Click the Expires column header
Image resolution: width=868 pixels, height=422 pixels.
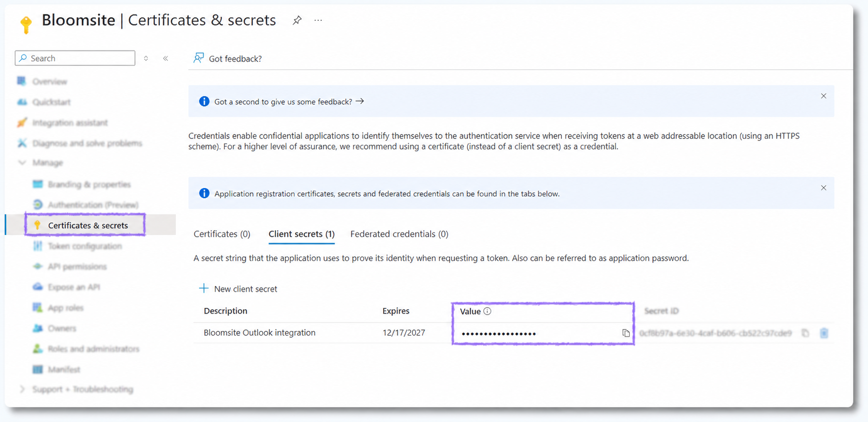[x=396, y=311]
